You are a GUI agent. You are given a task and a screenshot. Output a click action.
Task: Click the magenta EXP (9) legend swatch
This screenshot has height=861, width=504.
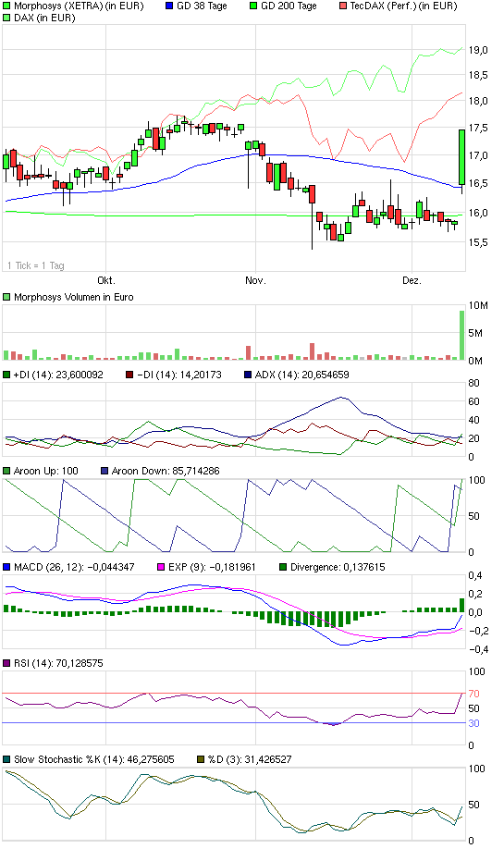point(161,567)
